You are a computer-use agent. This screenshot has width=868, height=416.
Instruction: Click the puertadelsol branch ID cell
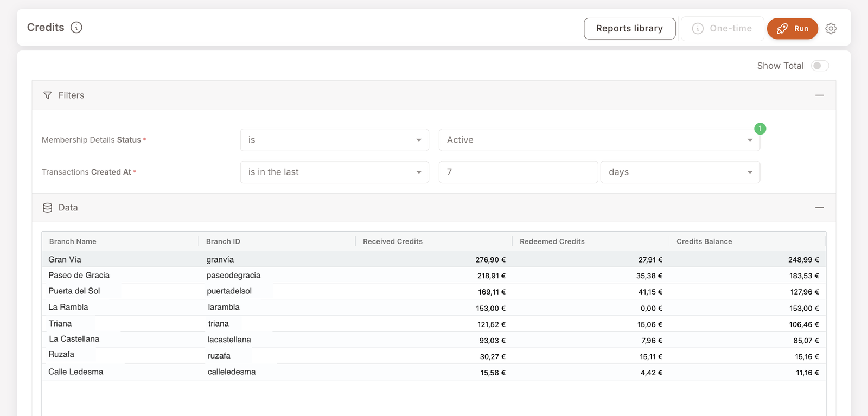pyautogui.click(x=229, y=291)
